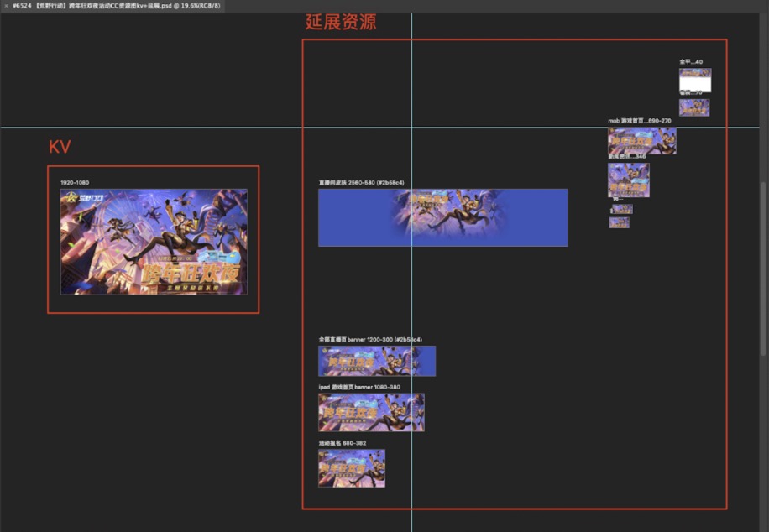Click the 1920-1080 KV artboard image
The image size is (769, 532).
(x=154, y=242)
